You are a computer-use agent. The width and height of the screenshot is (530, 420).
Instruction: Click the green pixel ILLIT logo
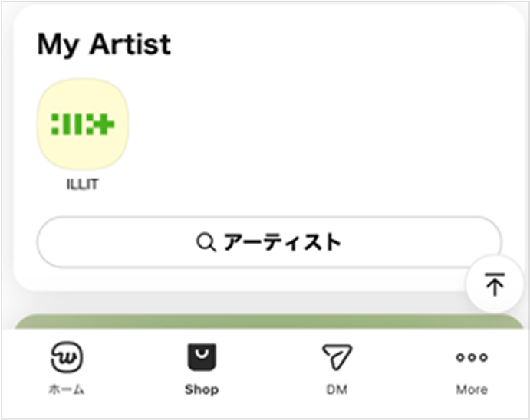(x=83, y=124)
